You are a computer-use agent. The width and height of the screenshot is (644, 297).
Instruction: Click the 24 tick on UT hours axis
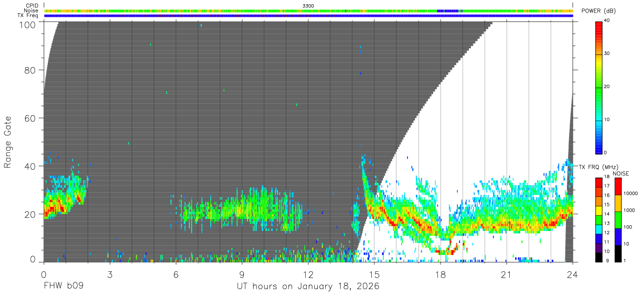(x=572, y=274)
